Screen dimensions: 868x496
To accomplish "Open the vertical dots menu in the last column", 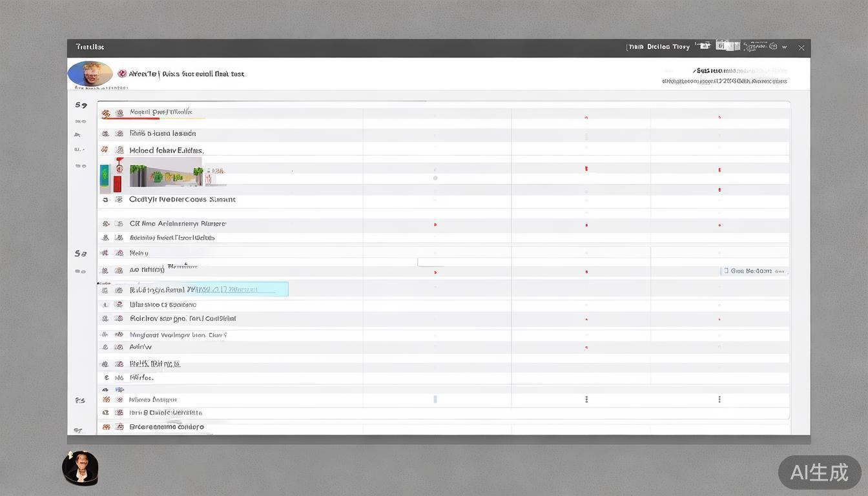I will pyautogui.click(x=719, y=399).
